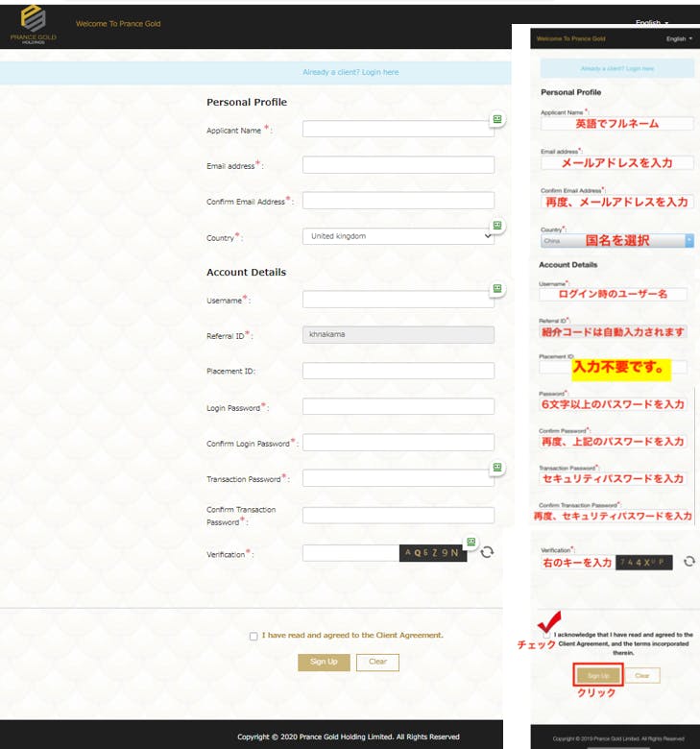700x749 pixels.
Task: Refresh the captcha in the right guide panel
Action: (688, 562)
